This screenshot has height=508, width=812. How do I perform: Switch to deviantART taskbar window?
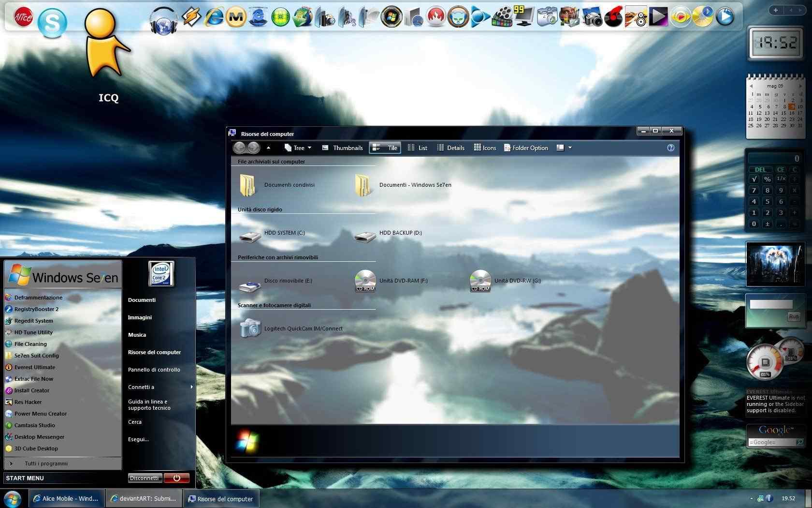click(144, 498)
